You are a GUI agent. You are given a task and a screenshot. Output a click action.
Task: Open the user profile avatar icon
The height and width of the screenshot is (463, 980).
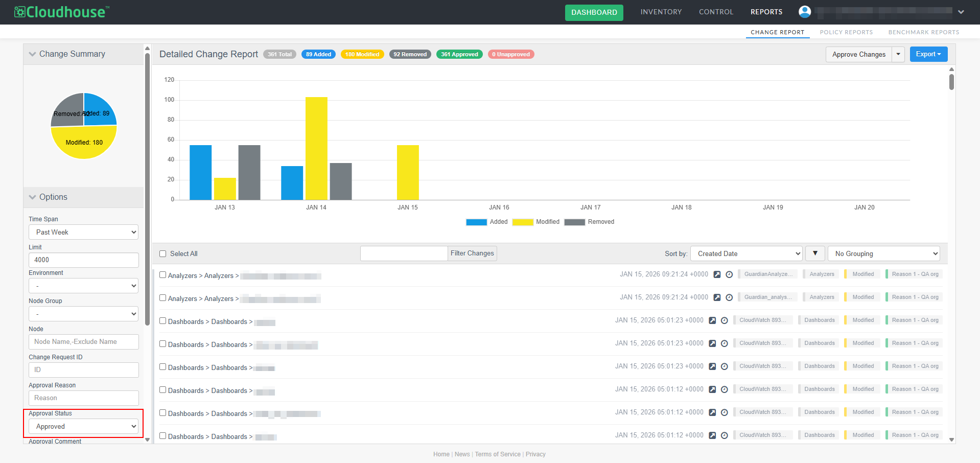805,12
